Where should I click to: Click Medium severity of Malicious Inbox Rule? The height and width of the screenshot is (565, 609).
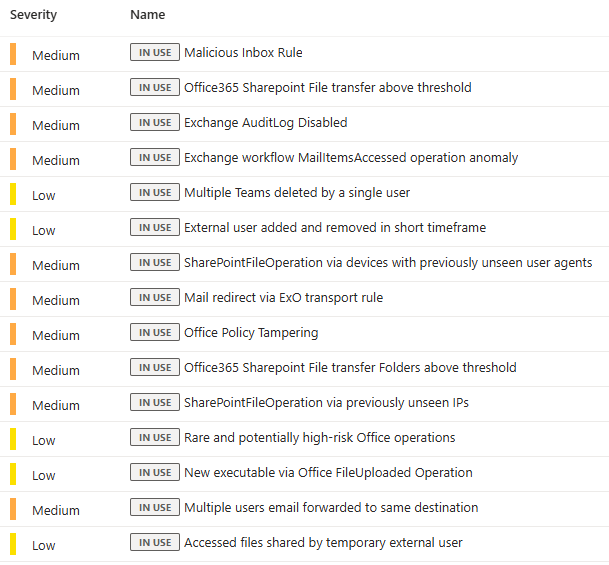(x=56, y=56)
